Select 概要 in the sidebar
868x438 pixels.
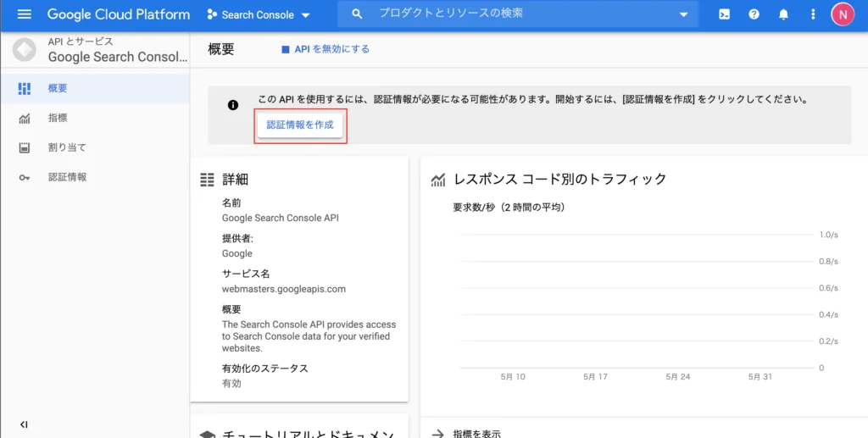point(95,88)
